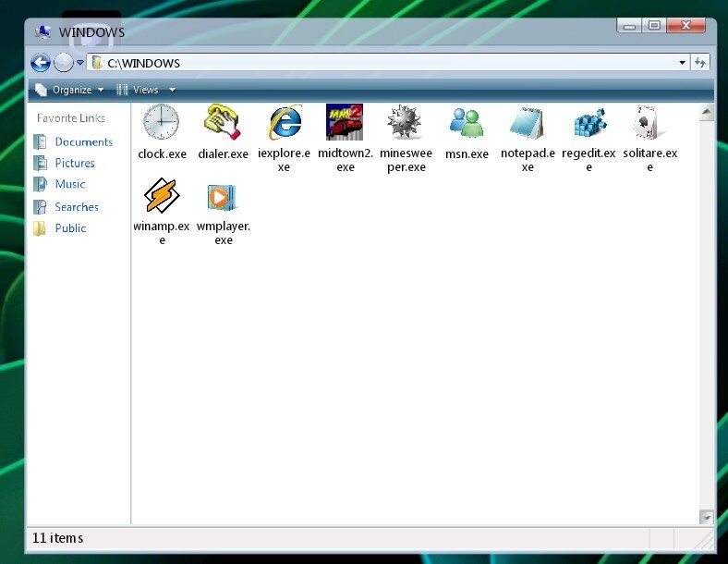The width and height of the screenshot is (728, 564).
Task: Select the iexplore.exe Internet Explorer icon
Action: (x=285, y=123)
